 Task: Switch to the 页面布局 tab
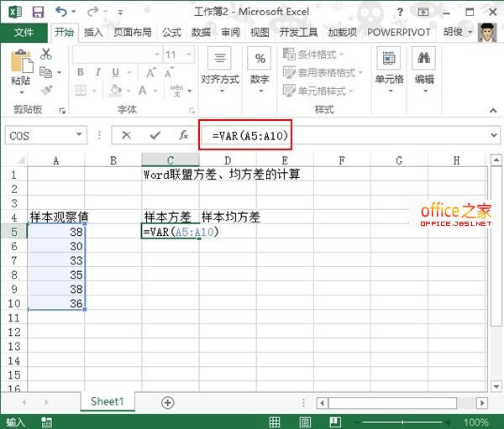point(133,32)
